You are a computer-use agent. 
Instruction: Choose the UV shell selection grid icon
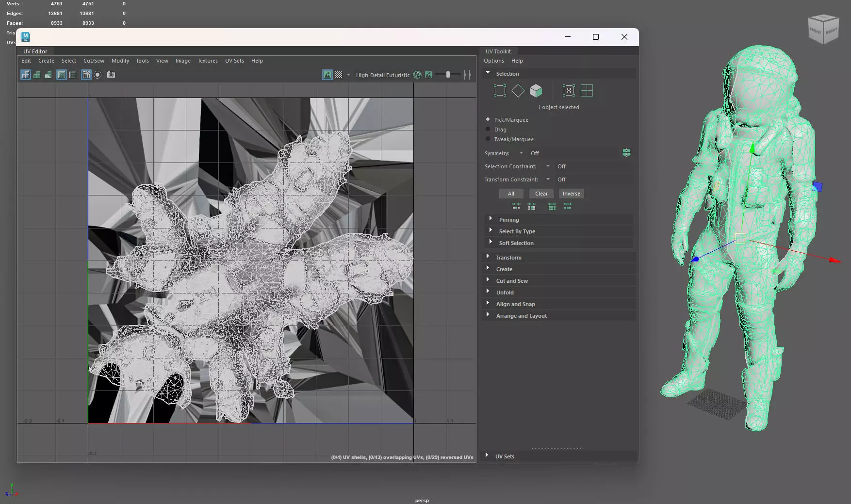pyautogui.click(x=587, y=91)
